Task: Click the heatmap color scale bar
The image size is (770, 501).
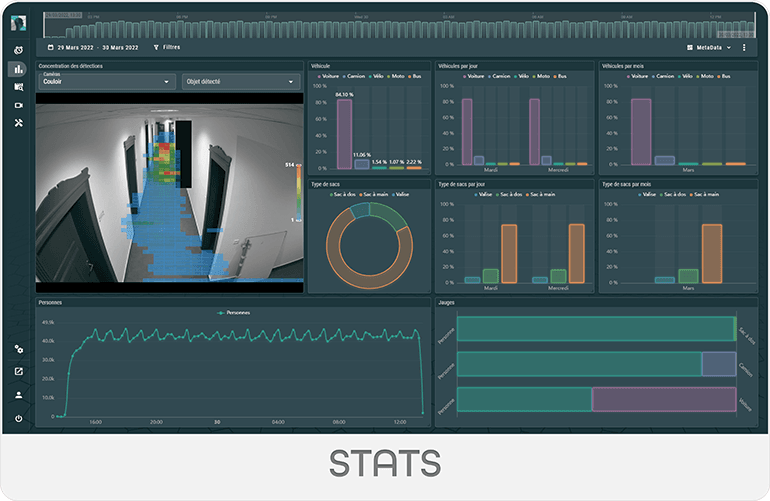Action: point(299,193)
